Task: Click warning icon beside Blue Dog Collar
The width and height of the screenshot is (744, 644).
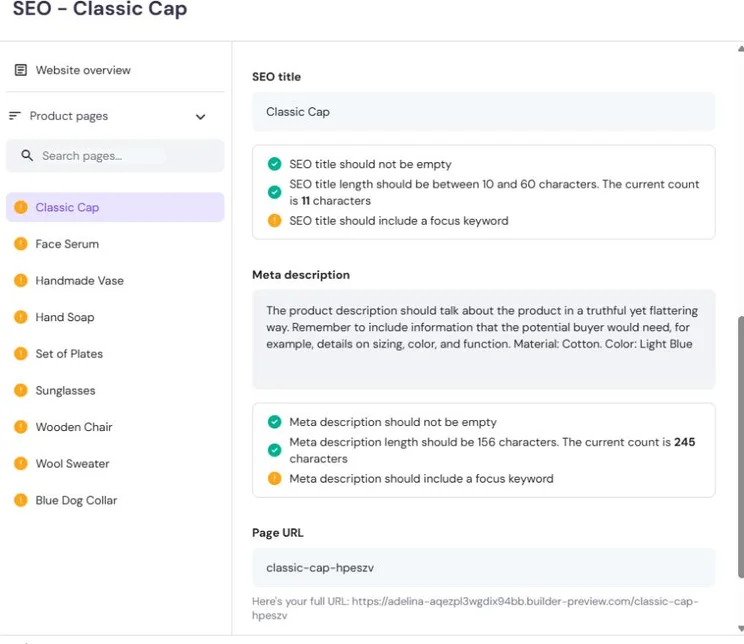Action: tap(21, 500)
